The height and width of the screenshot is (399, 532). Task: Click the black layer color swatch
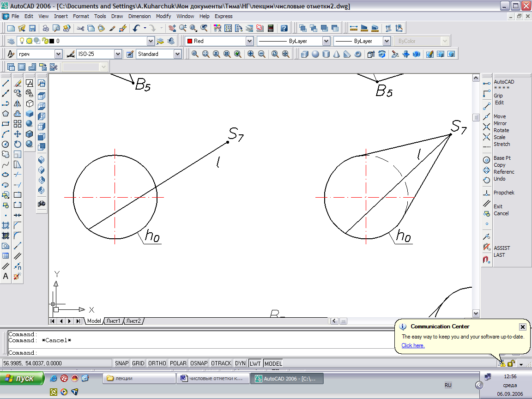click(52, 41)
